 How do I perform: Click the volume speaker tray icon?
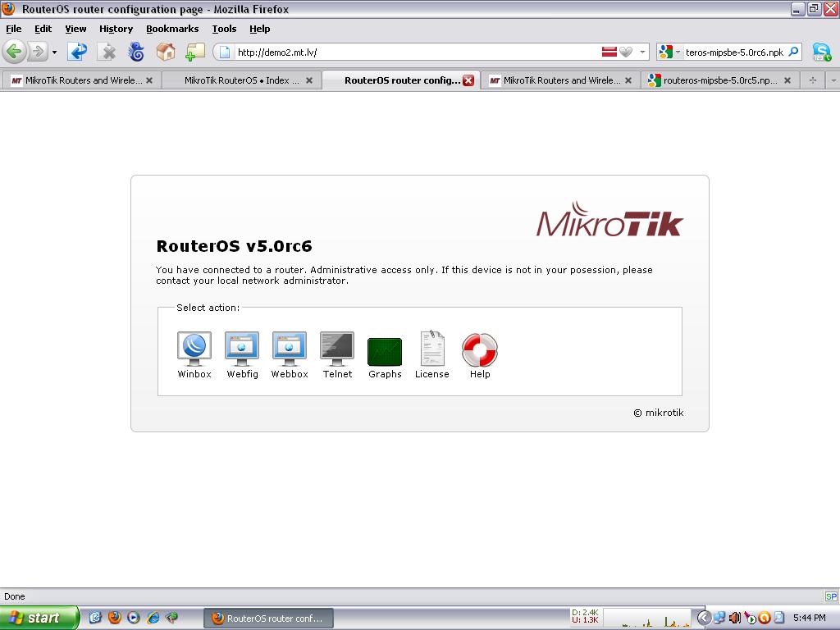click(x=735, y=618)
